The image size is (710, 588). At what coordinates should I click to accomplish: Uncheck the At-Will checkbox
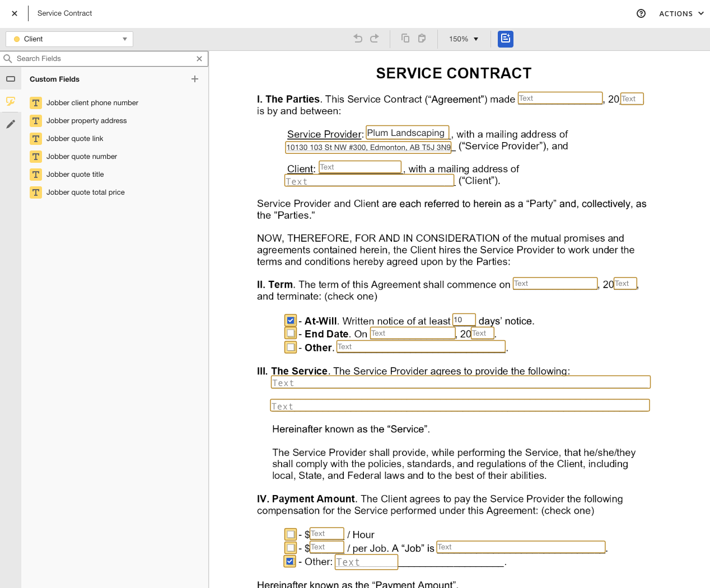click(290, 321)
